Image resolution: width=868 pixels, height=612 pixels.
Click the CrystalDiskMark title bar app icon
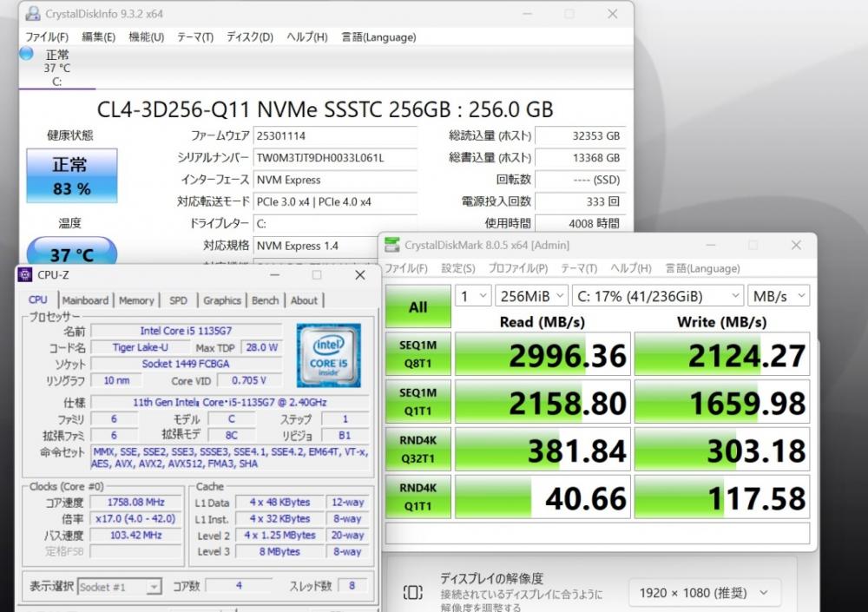[392, 244]
